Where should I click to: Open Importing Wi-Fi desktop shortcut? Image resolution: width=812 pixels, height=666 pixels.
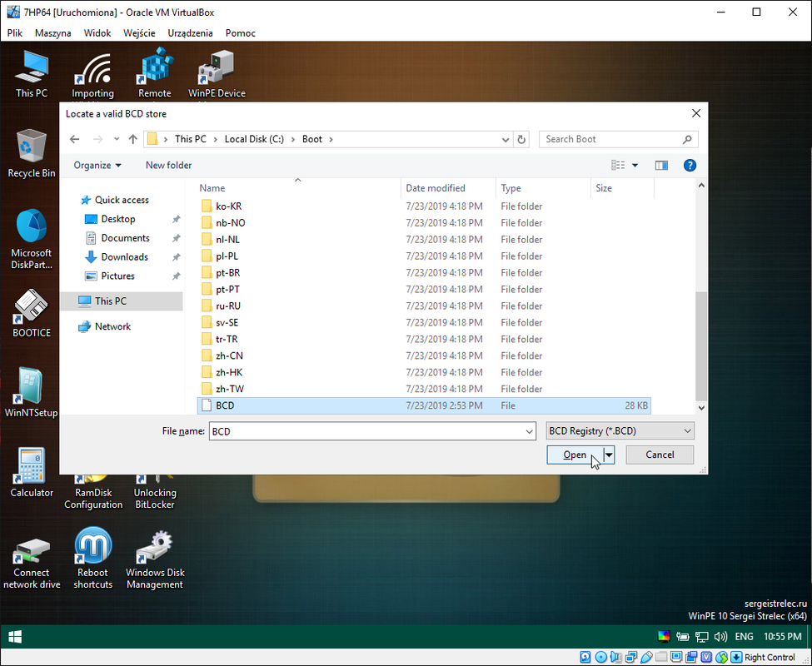(92, 76)
